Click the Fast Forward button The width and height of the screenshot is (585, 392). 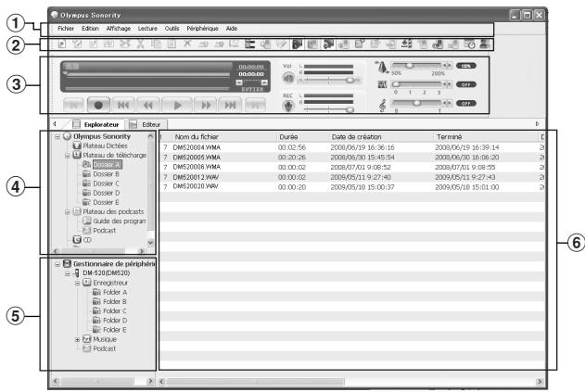pos(206,105)
